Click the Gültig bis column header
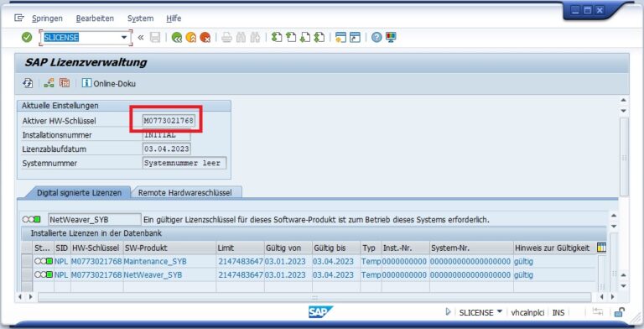644x329 pixels. (x=336, y=248)
